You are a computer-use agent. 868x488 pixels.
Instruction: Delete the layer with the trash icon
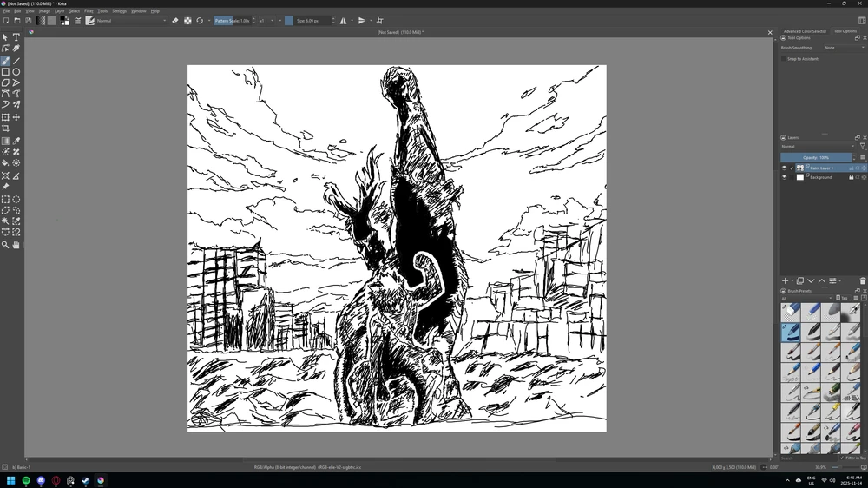[863, 281]
